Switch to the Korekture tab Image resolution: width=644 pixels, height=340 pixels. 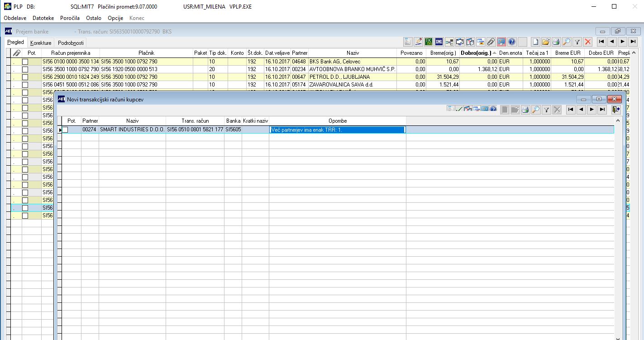click(x=41, y=43)
